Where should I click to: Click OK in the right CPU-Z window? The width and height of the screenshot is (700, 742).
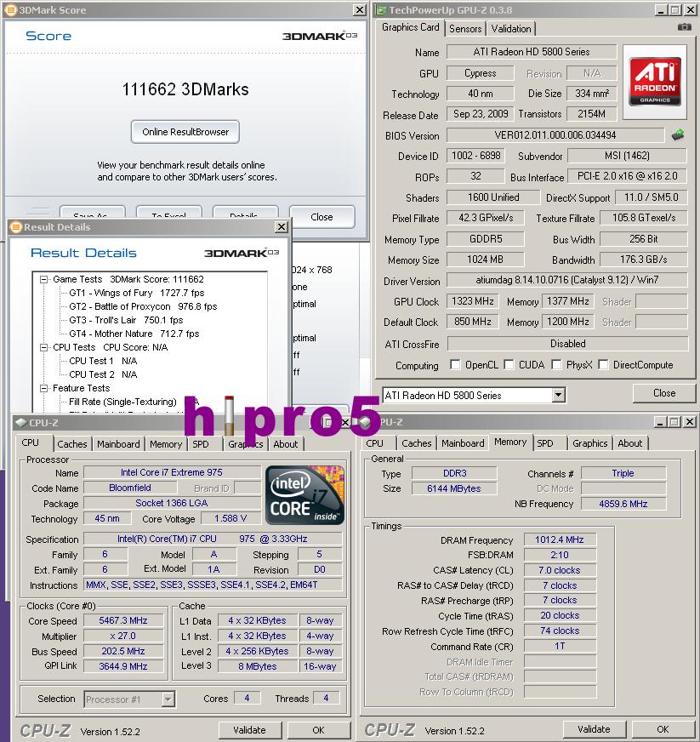[x=663, y=729]
